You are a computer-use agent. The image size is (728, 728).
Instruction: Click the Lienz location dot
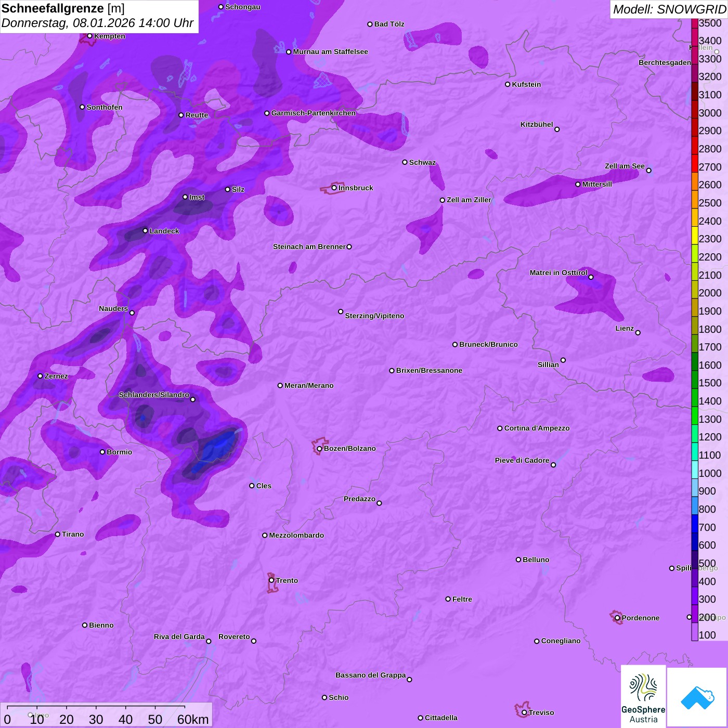pyautogui.click(x=638, y=333)
